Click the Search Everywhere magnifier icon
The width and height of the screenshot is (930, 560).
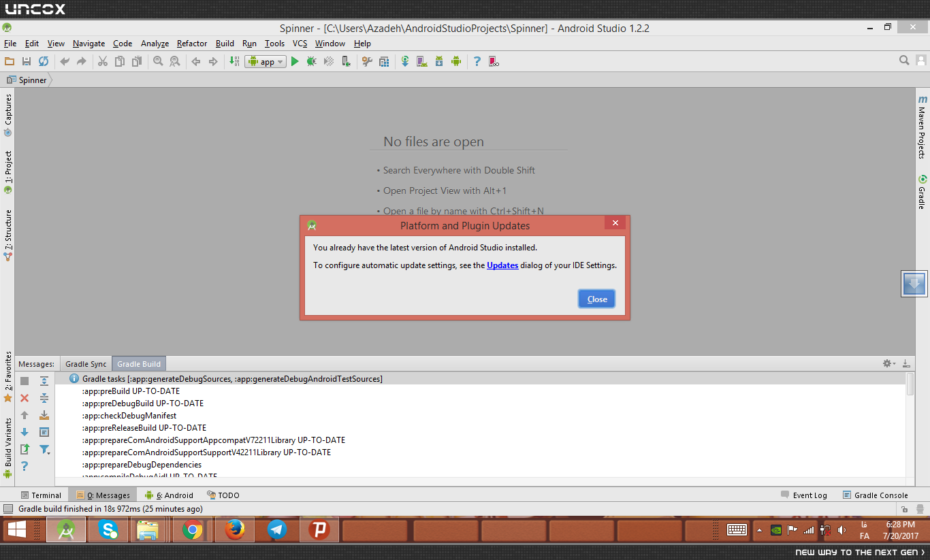point(904,61)
